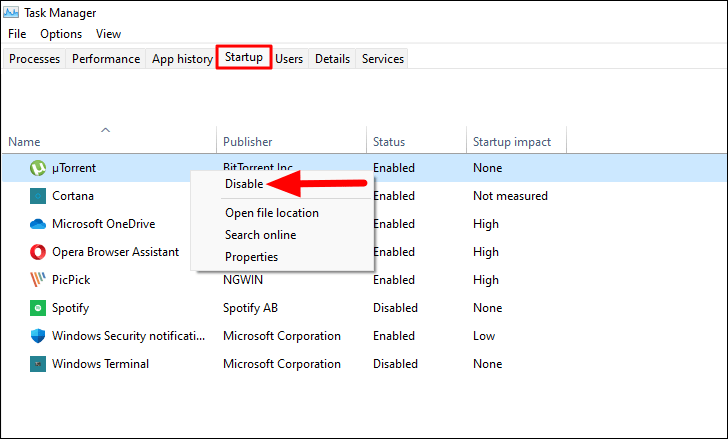The image size is (728, 439).
Task: Switch to the Services tab
Action: click(x=383, y=59)
